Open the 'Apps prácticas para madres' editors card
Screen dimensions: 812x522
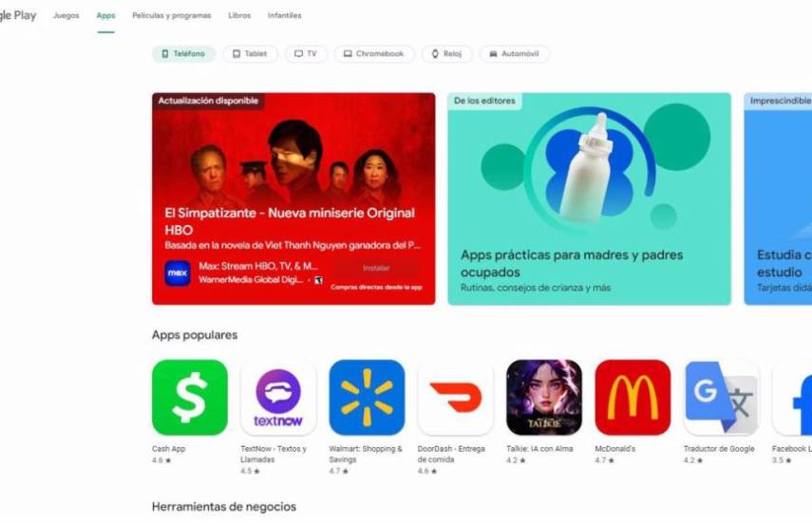(590, 198)
